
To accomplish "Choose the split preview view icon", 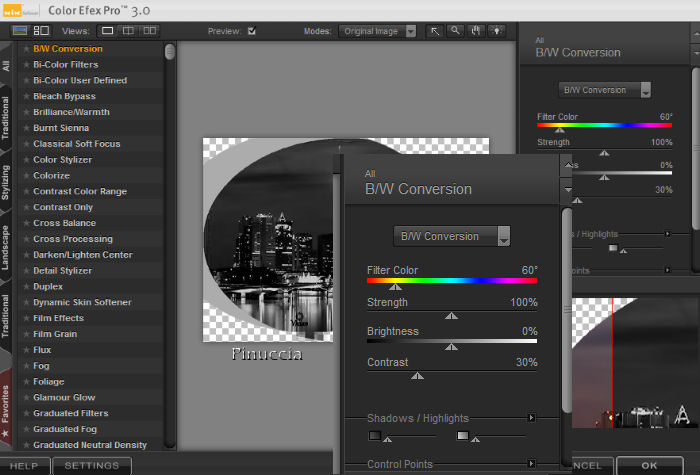I will pyautogui.click(x=128, y=31).
